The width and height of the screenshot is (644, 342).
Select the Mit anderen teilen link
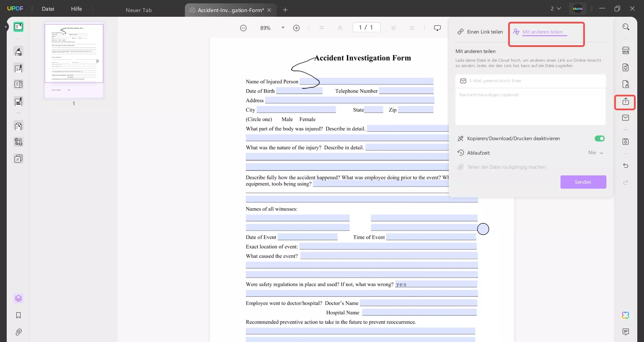tap(543, 32)
